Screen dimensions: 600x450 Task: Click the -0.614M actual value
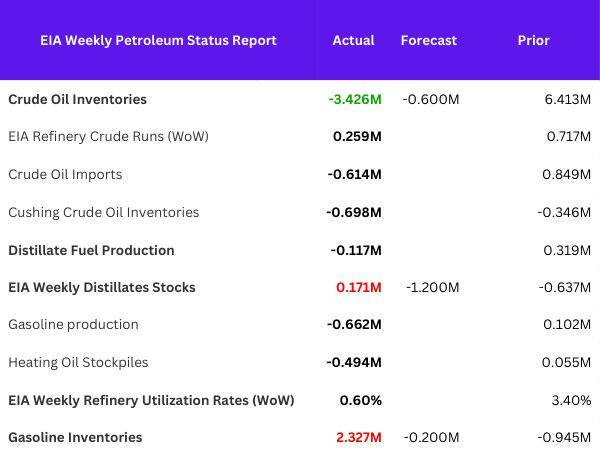[x=355, y=174]
